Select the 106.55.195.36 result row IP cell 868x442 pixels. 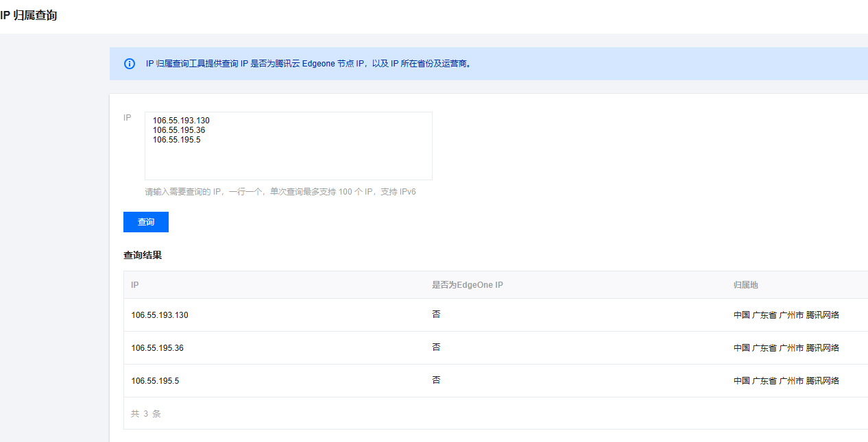158,348
